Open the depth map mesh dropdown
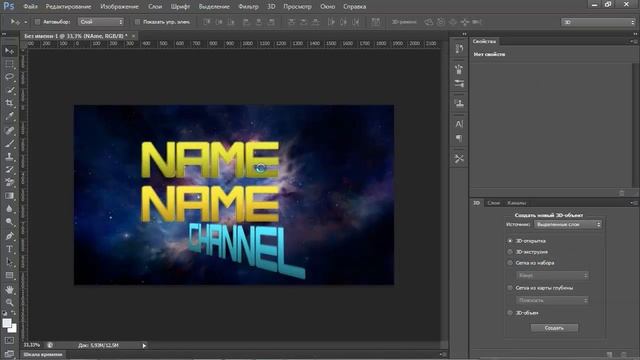The width and height of the screenshot is (640, 360). [x=552, y=300]
